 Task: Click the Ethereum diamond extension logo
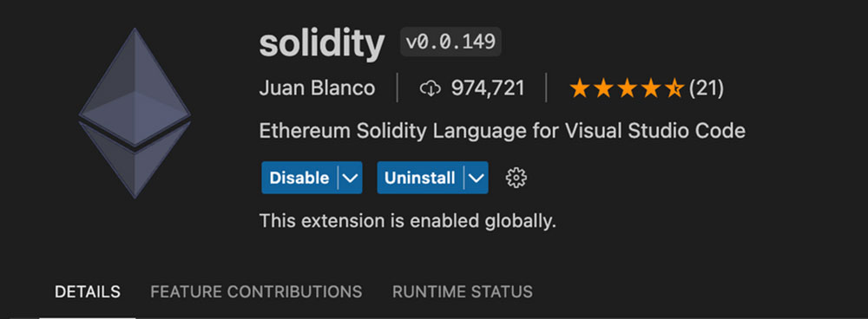point(135,114)
